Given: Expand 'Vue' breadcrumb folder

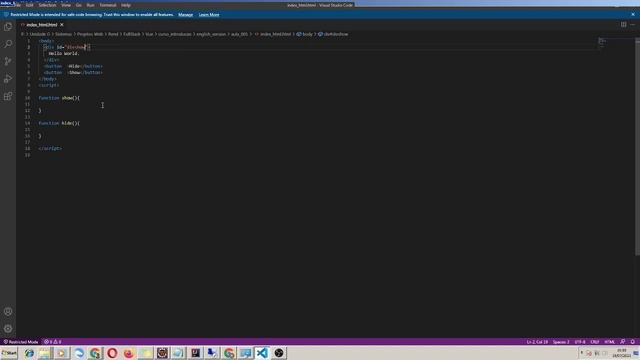Looking at the screenshot, I should pos(149,34).
